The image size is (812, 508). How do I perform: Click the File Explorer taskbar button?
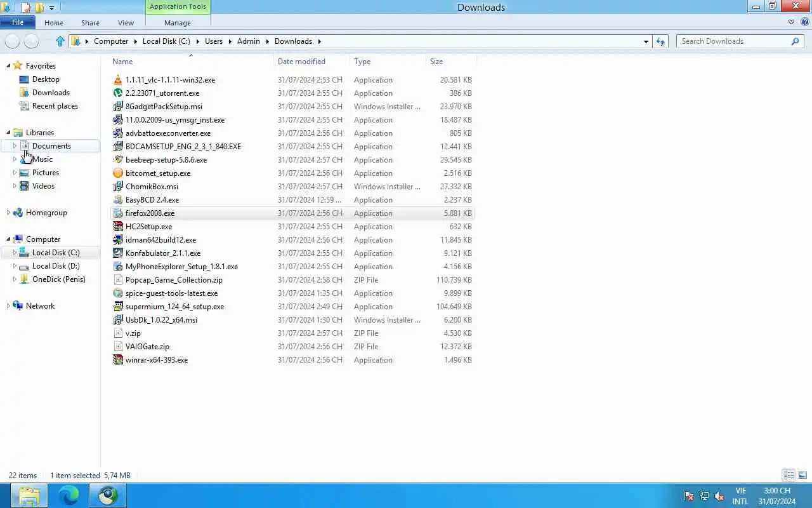click(29, 495)
